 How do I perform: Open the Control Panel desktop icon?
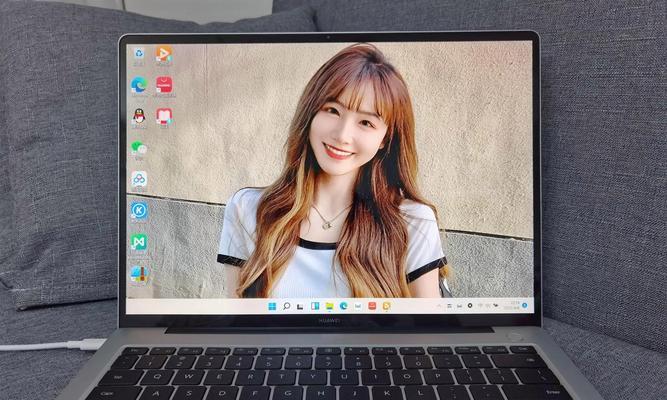pyautogui.click(x=139, y=275)
